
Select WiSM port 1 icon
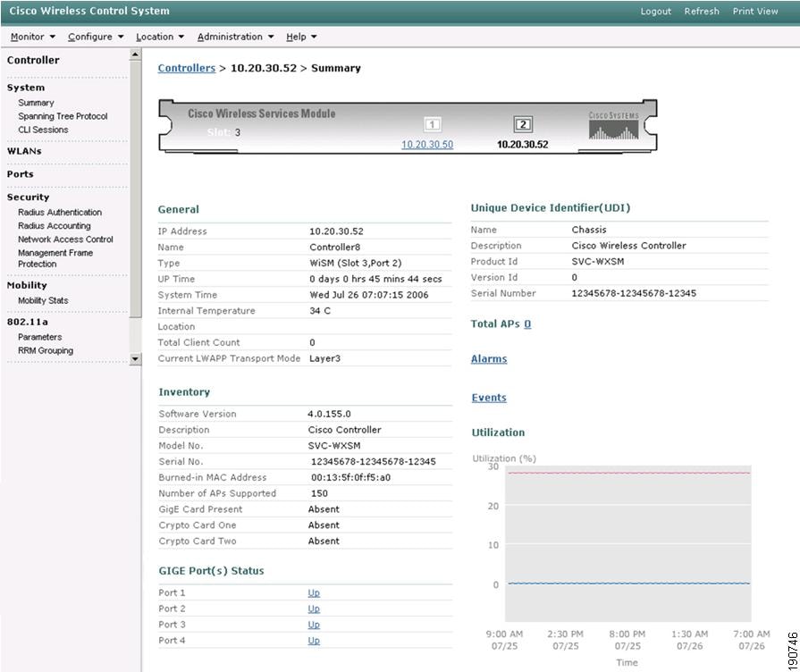(432, 124)
